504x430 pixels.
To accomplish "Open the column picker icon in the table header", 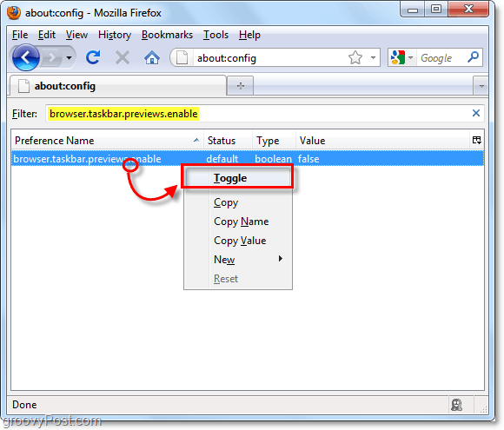I will pyautogui.click(x=477, y=140).
